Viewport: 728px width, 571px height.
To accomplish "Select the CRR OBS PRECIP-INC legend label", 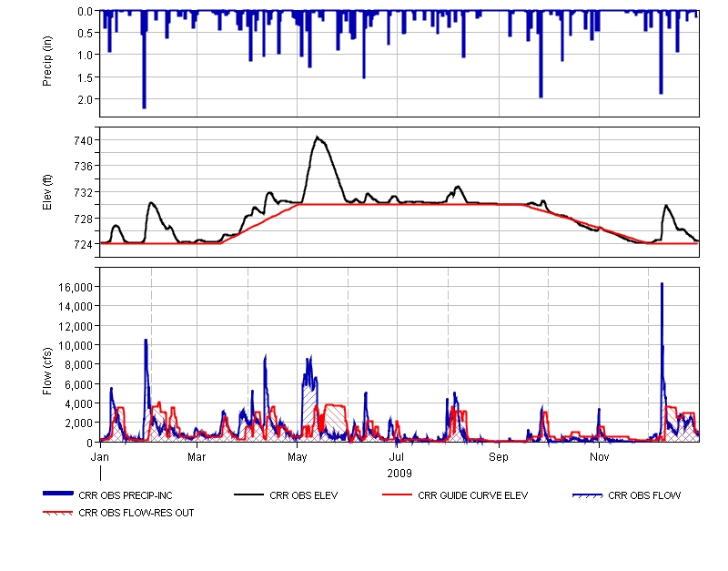I will click(x=126, y=495).
